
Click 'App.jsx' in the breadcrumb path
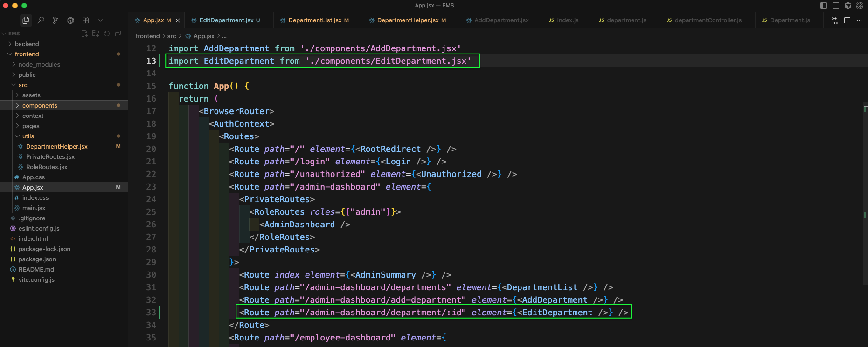204,36
